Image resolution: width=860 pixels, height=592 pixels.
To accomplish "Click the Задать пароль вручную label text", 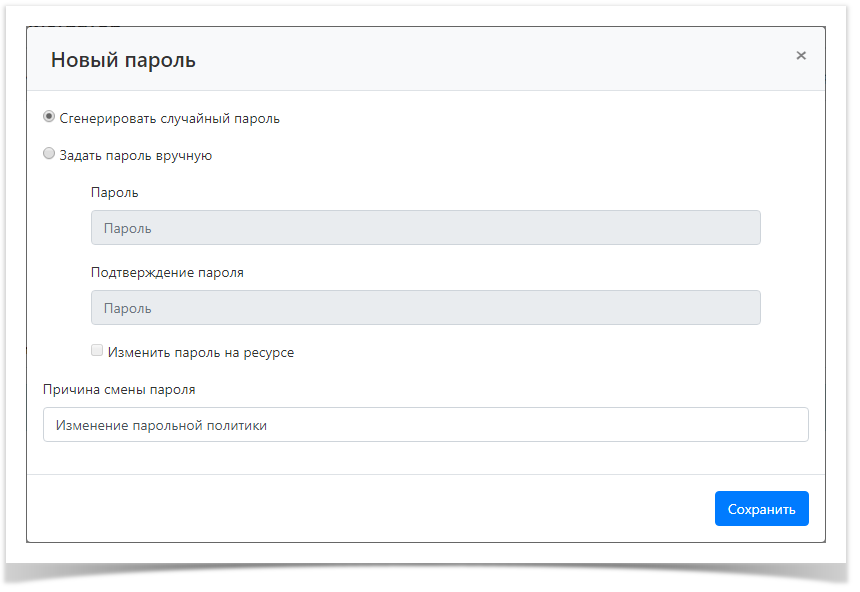I will [x=135, y=156].
